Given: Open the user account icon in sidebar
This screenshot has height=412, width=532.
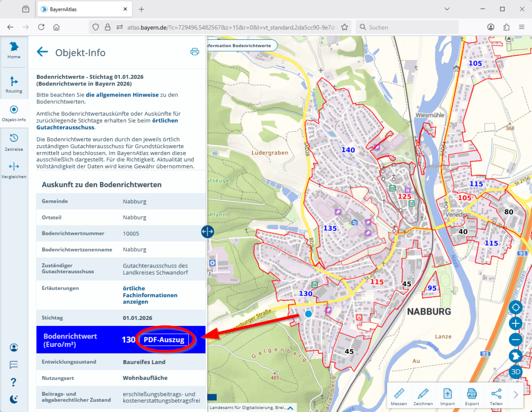Looking at the screenshot, I should coord(14,348).
